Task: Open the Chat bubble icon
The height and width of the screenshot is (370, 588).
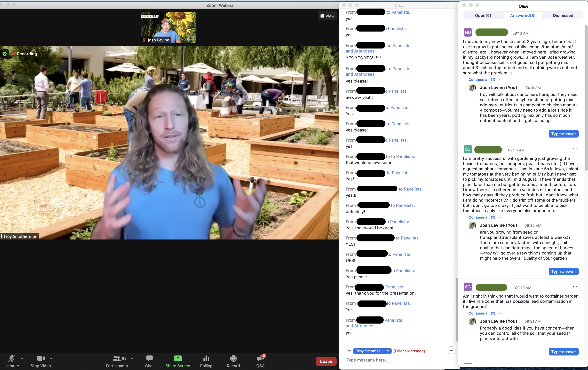Action: pos(149,358)
